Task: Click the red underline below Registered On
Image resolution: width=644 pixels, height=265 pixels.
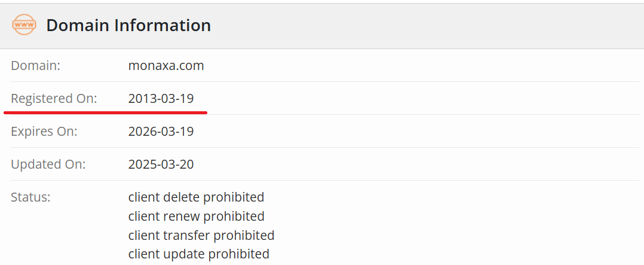Action: pyautogui.click(x=105, y=111)
